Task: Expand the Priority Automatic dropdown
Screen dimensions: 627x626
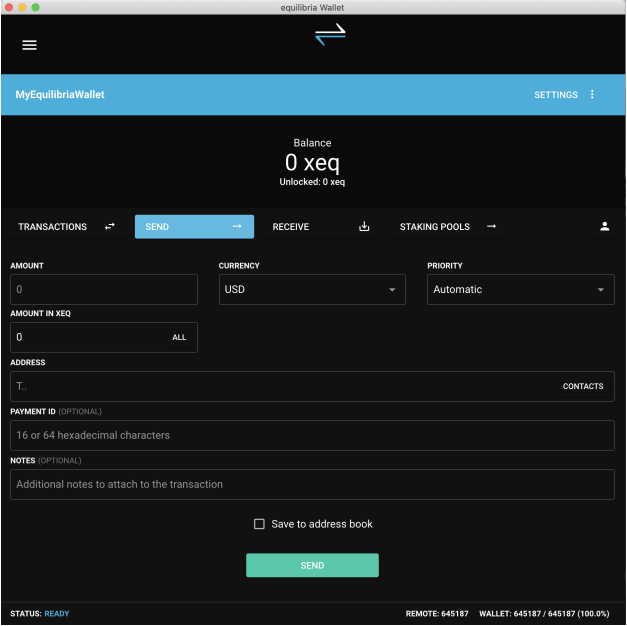Action: pyautogui.click(x=520, y=290)
